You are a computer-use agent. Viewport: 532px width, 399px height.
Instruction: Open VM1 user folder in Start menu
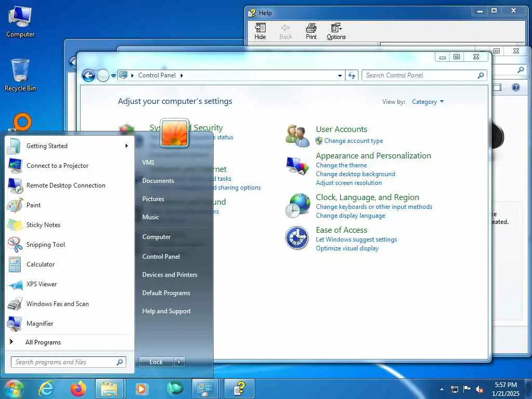[148, 163]
